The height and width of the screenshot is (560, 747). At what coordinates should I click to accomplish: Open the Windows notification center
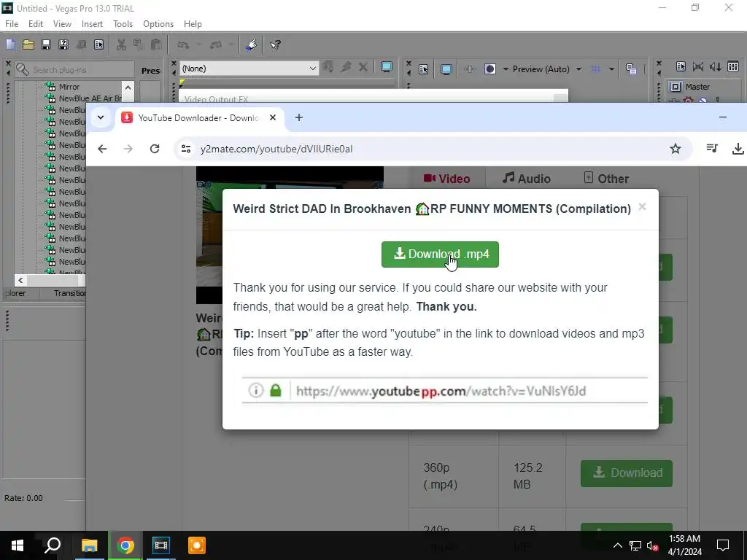tap(723, 545)
